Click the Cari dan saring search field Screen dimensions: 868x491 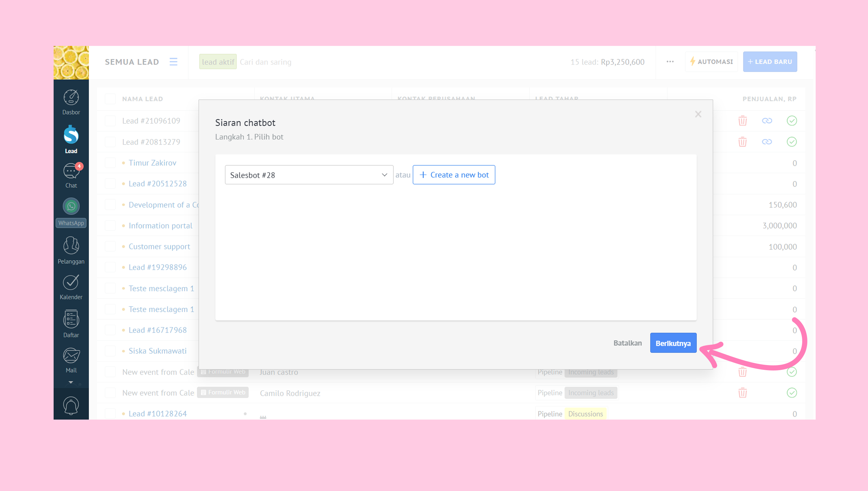tap(266, 62)
